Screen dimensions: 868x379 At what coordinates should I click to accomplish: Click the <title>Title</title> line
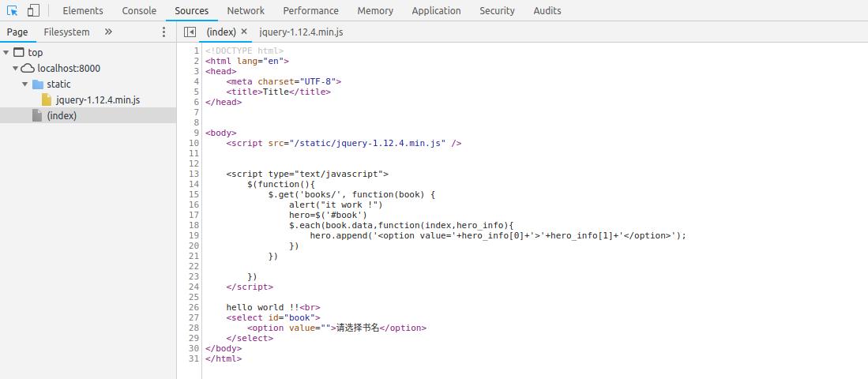(279, 92)
